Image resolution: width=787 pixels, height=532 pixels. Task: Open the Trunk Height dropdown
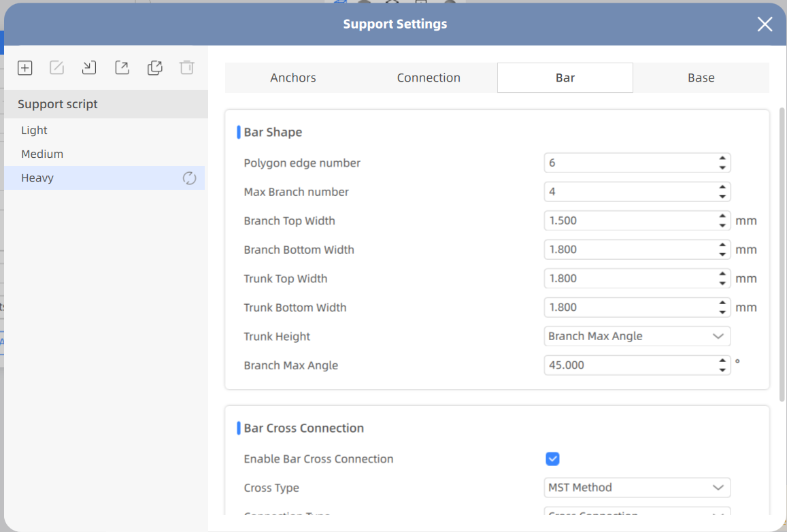tap(637, 336)
